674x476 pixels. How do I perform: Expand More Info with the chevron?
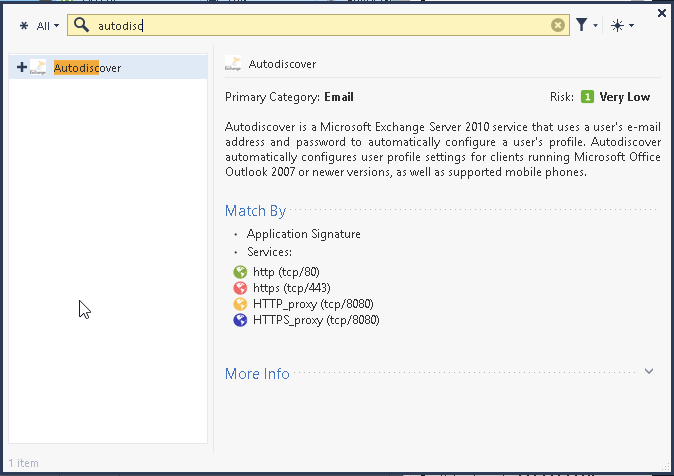point(649,371)
